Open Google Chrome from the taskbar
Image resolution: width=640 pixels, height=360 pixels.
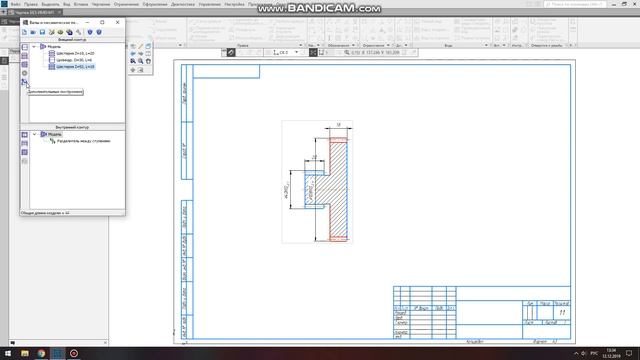pyautogui.click(x=41, y=353)
